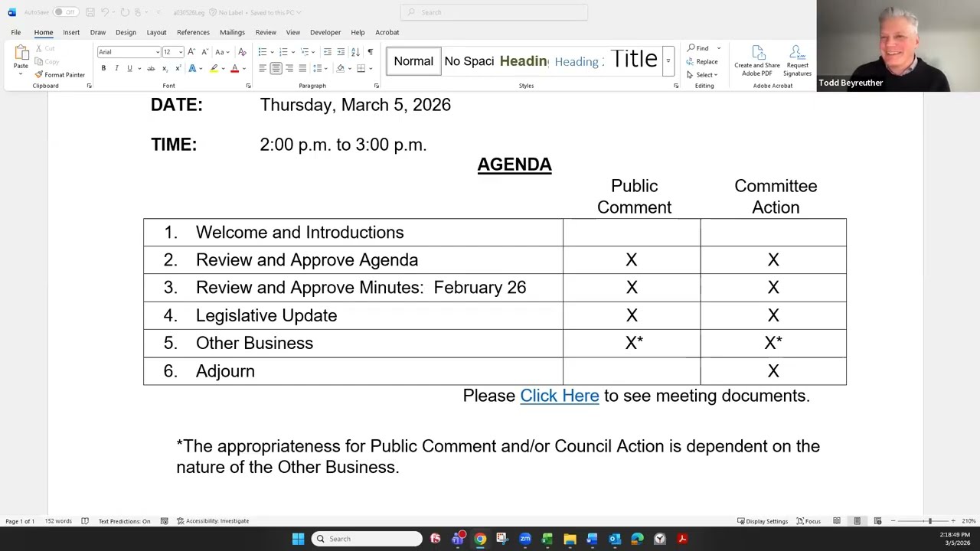Click the Sort icon
This screenshot has width=980, height=551.
click(x=356, y=52)
